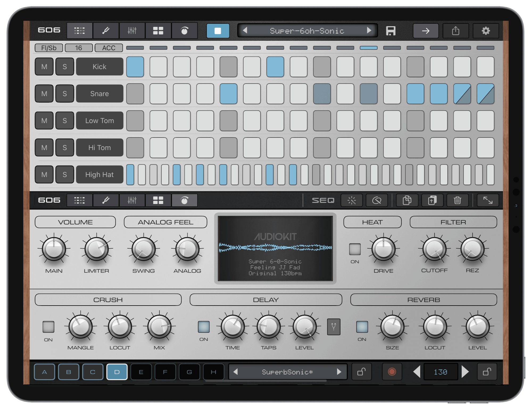
Task: Delete the sequence with the trash icon
Action: click(457, 200)
